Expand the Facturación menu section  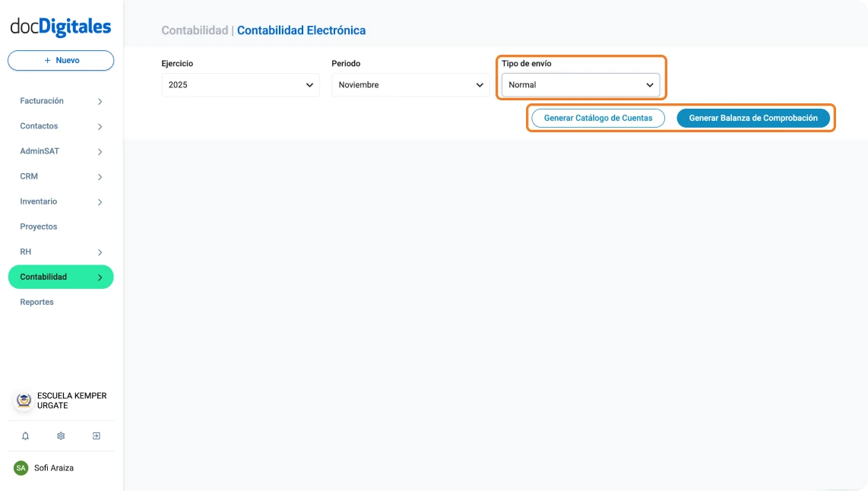(x=61, y=100)
